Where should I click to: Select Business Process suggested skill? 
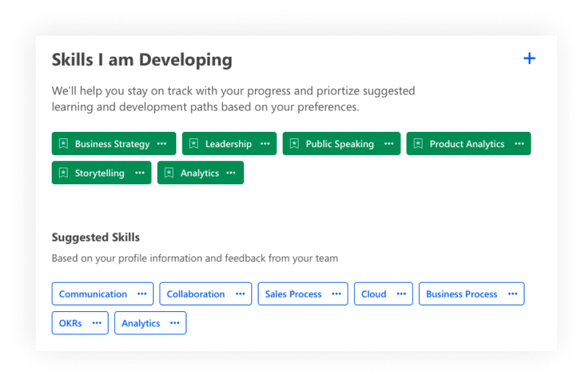click(x=462, y=294)
